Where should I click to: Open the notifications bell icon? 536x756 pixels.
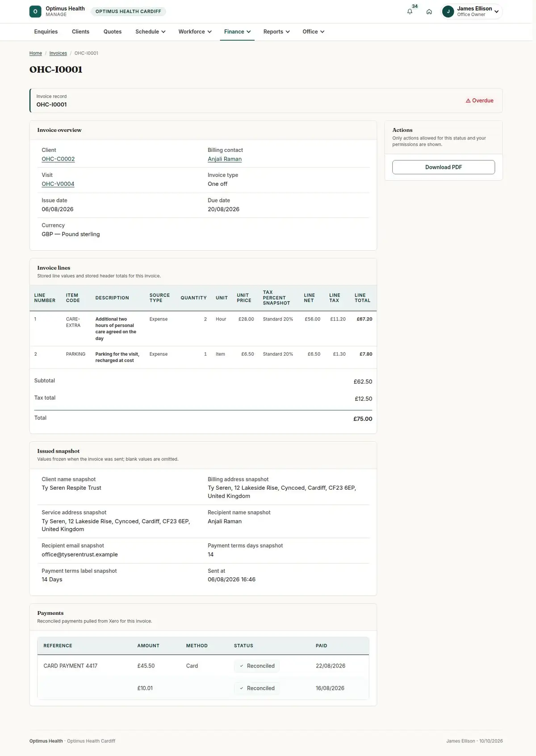pos(410,12)
